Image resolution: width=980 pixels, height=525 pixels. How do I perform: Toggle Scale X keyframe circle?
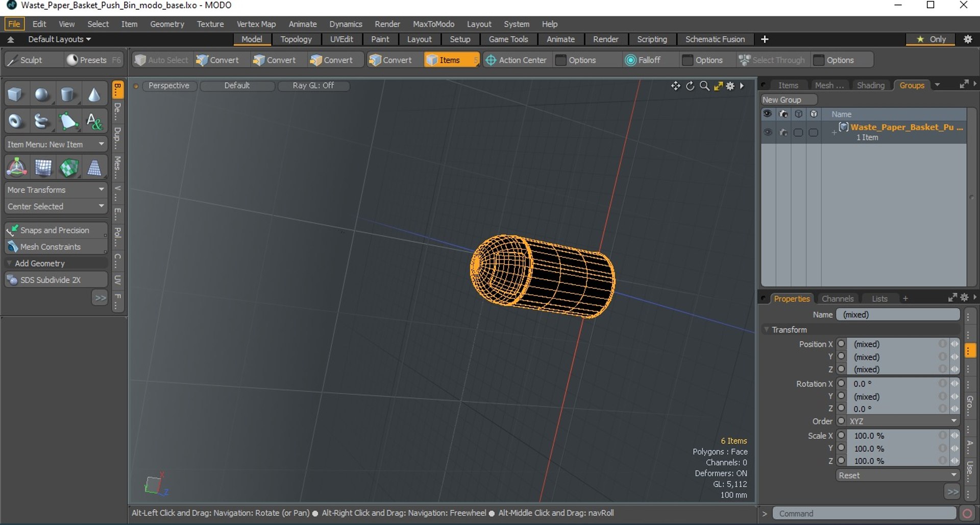(842, 436)
